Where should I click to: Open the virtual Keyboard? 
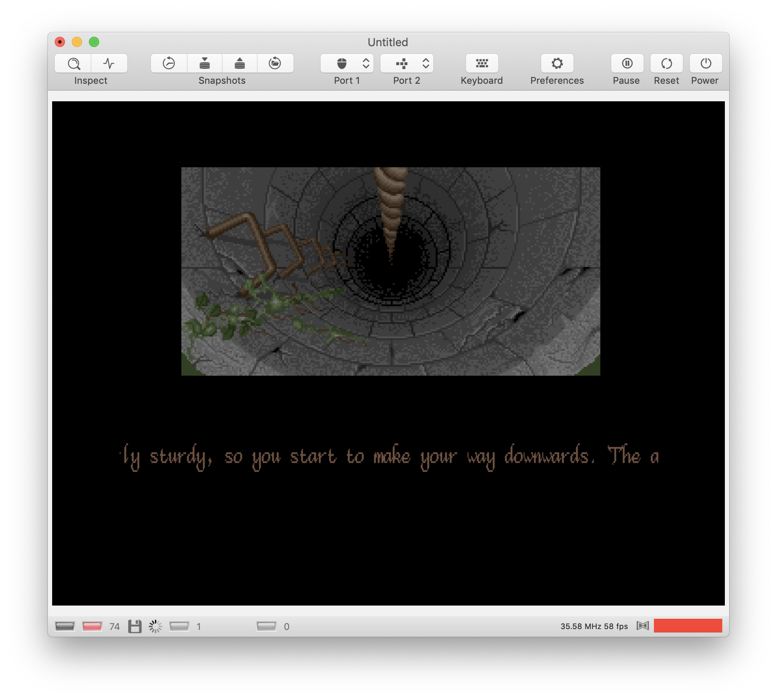[x=482, y=64]
